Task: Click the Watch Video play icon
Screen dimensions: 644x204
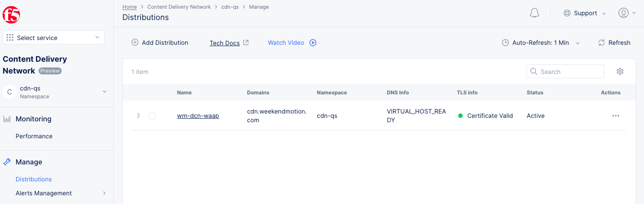Action: click(x=313, y=43)
